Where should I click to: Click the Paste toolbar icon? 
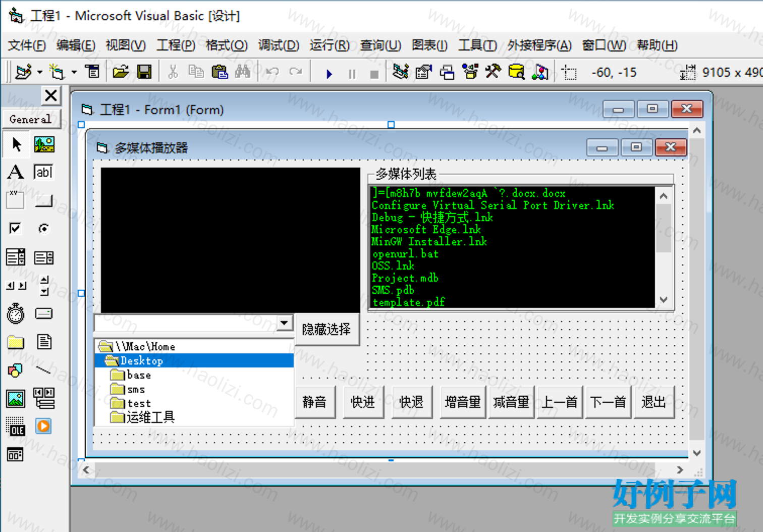(220, 72)
